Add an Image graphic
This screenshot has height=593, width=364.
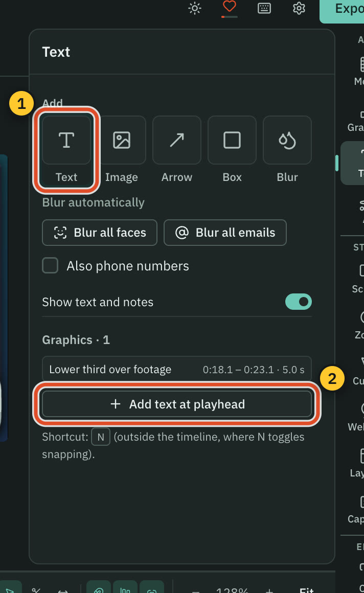[122, 140]
